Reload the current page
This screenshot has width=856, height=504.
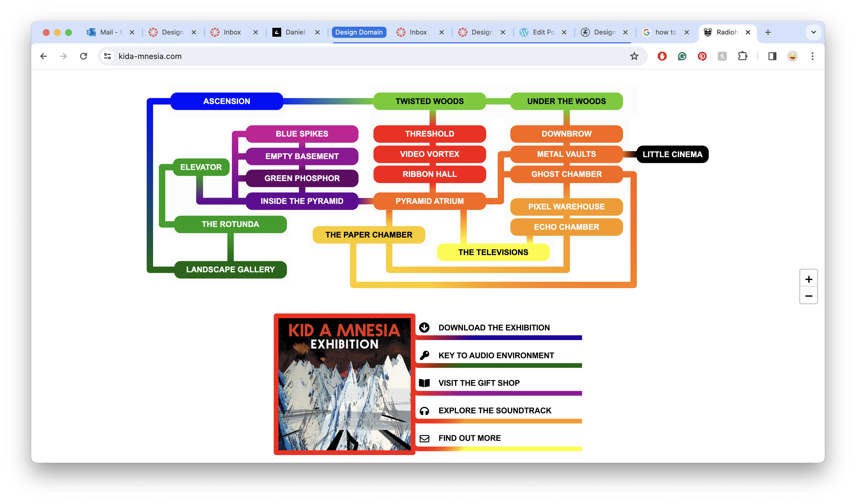click(x=84, y=56)
